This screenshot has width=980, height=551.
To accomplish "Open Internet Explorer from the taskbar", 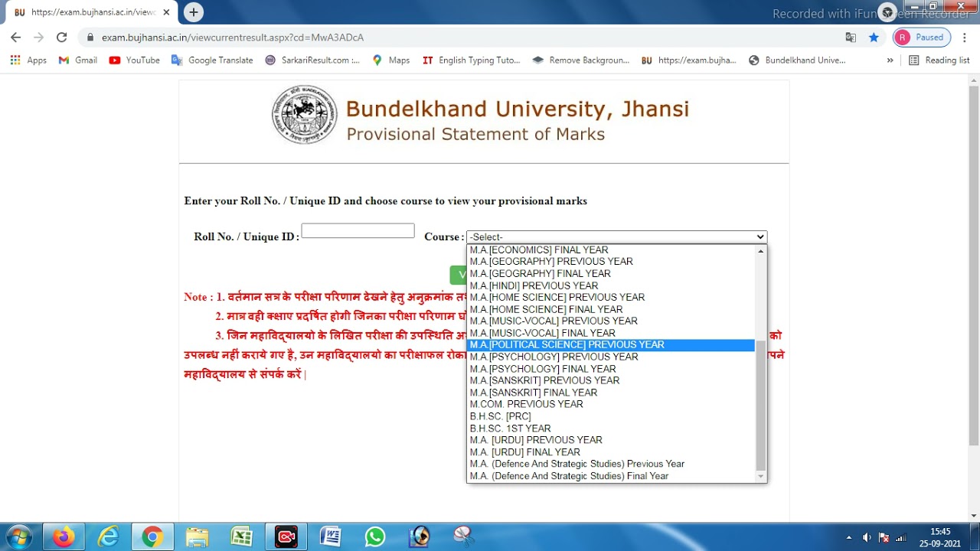I will [108, 536].
